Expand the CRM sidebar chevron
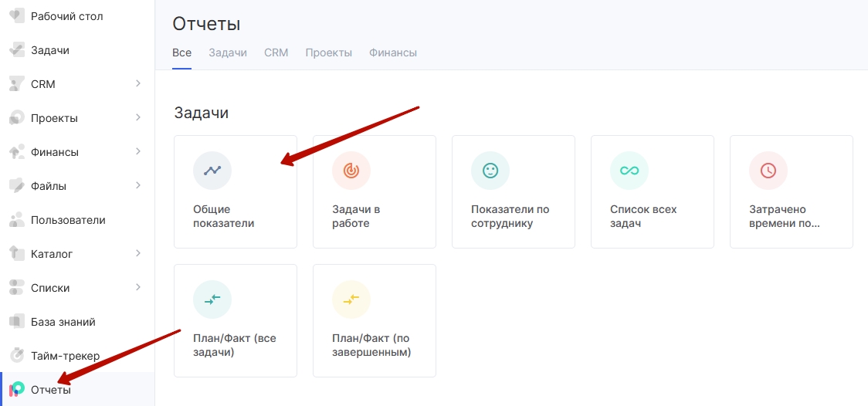This screenshot has width=868, height=406. click(137, 83)
